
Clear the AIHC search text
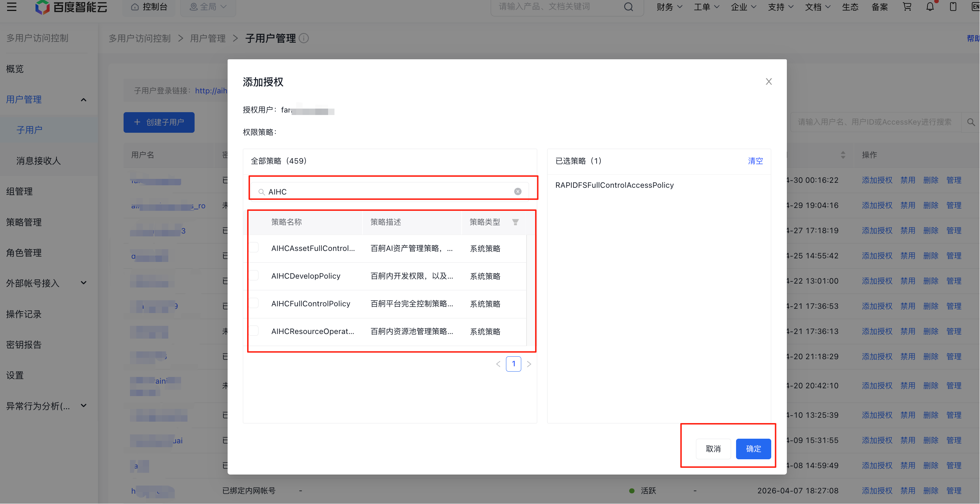(x=518, y=191)
